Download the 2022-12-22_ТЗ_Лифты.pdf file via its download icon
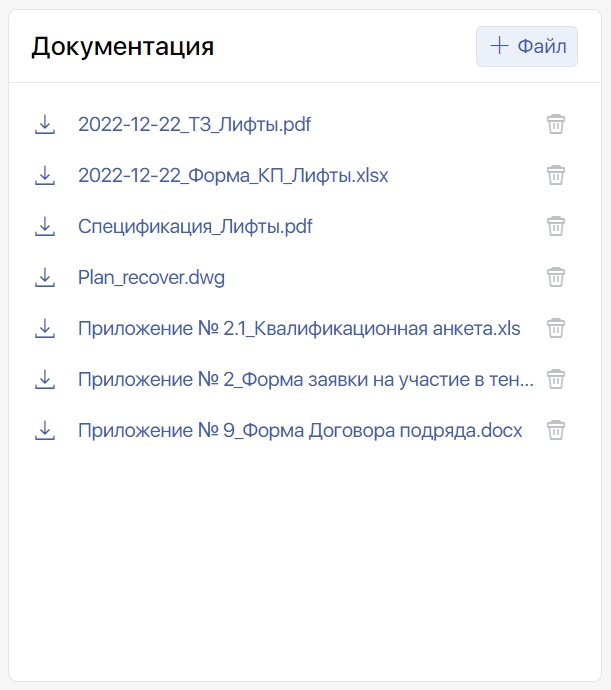Screen dimensions: 611x690 point(45,124)
